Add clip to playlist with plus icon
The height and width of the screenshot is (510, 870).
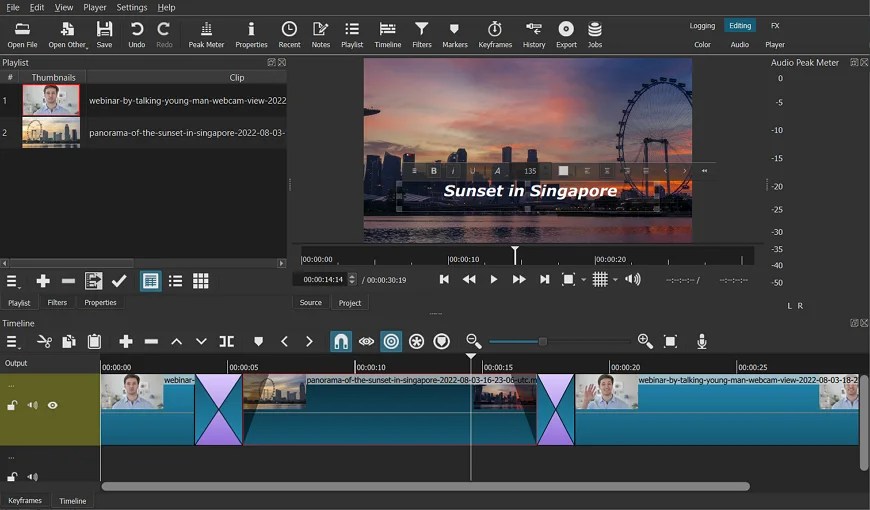(43, 281)
